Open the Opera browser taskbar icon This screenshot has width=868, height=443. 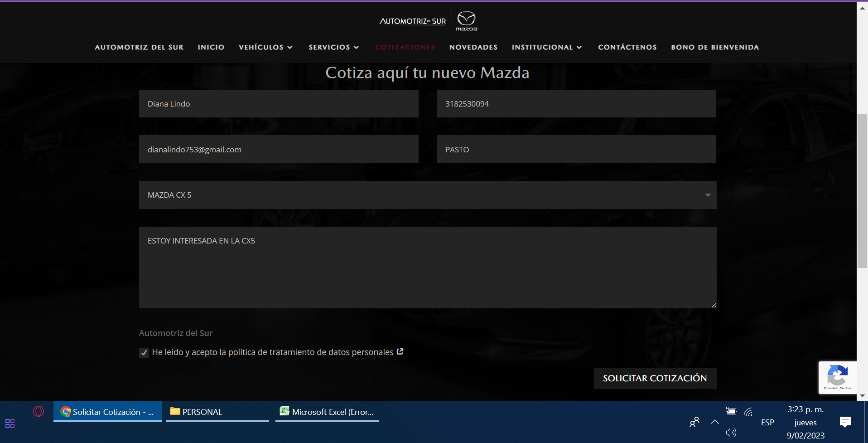39,411
